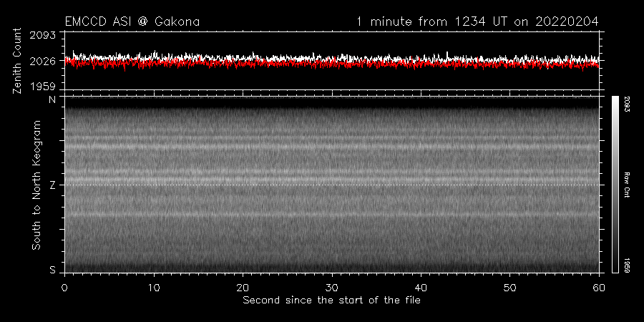Click the grayscale colorbar on the right

pos(615,185)
